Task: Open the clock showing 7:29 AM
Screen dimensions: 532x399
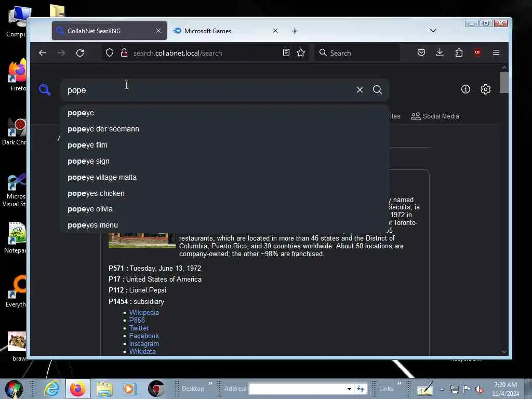Action: (506, 389)
